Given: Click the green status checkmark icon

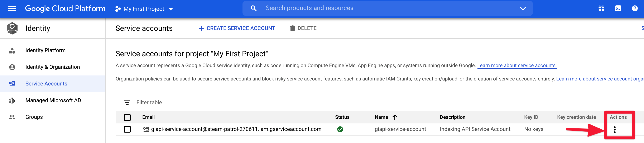Looking at the screenshot, I should (340, 129).
